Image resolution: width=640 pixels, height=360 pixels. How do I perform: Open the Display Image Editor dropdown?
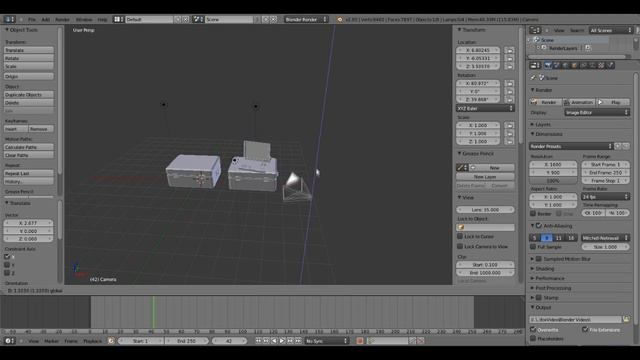tap(597, 112)
